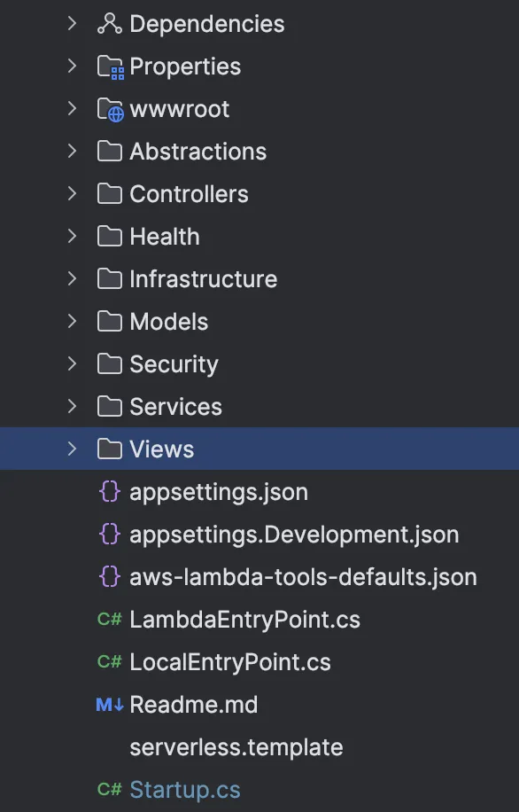Expand the Dependencies node
519x812 pixels.
pos(72,24)
